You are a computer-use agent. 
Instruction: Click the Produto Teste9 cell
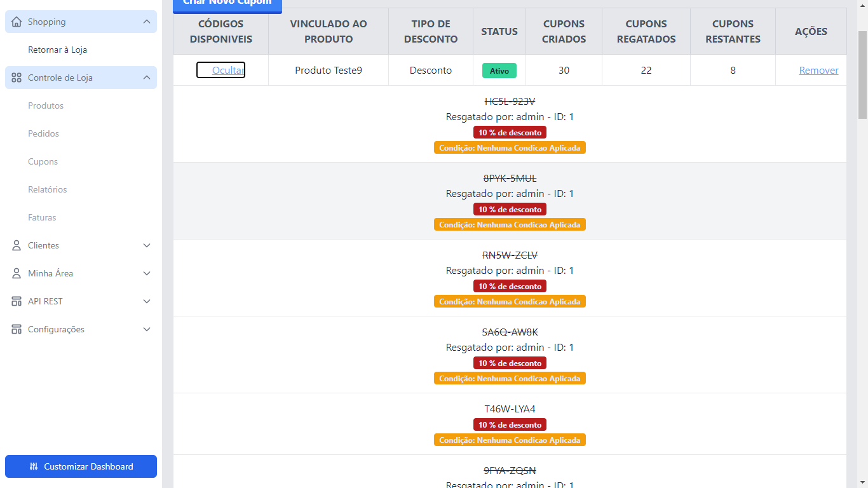(x=329, y=70)
